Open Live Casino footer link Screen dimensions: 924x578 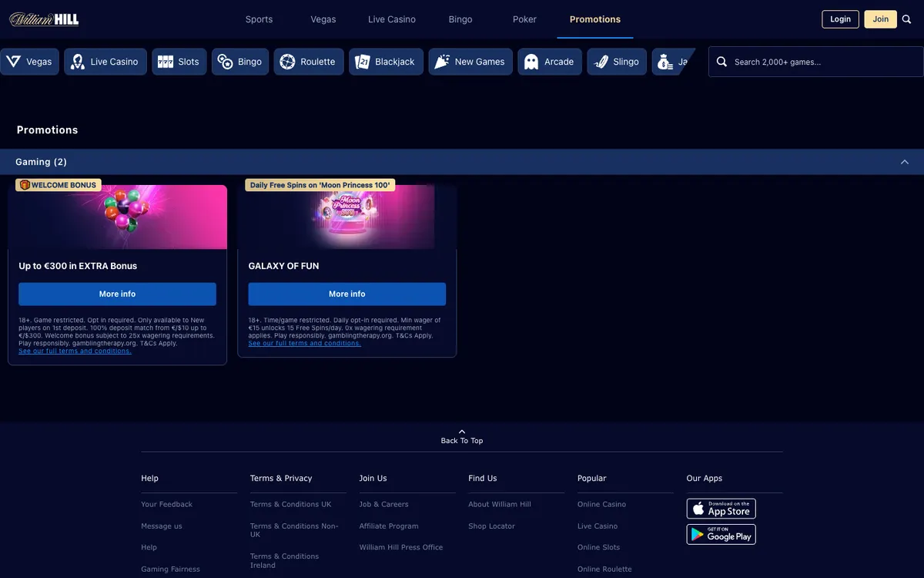click(598, 526)
